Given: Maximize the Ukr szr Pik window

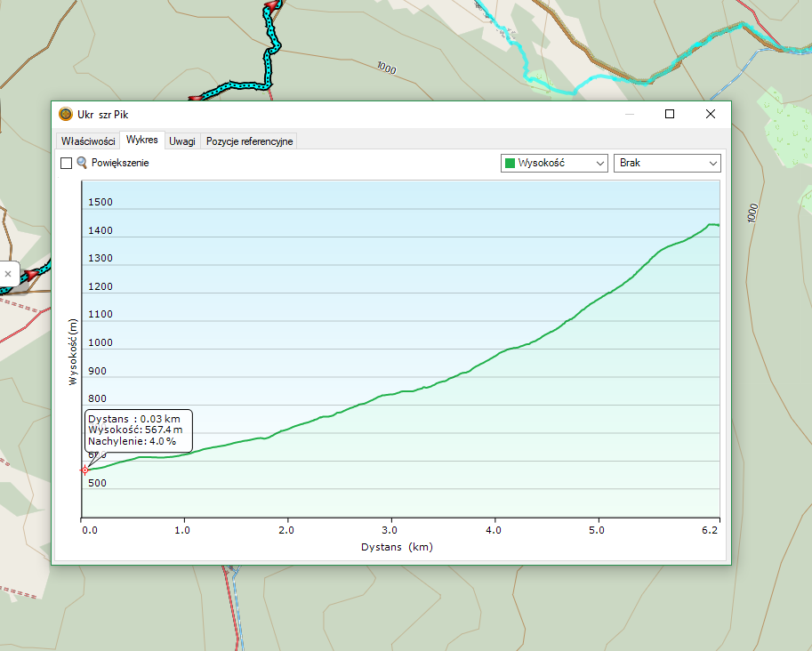Looking at the screenshot, I should pyautogui.click(x=670, y=114).
